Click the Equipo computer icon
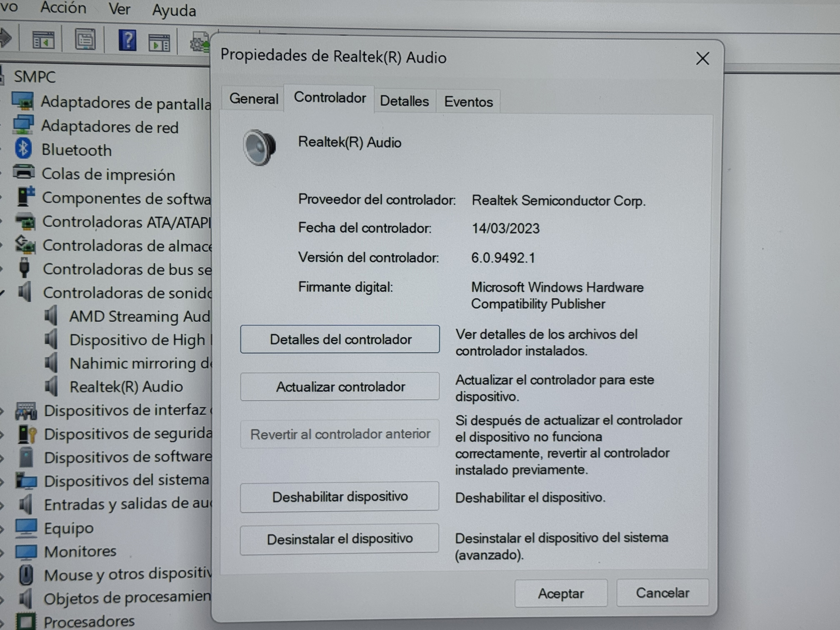This screenshot has height=630, width=840. tap(26, 528)
